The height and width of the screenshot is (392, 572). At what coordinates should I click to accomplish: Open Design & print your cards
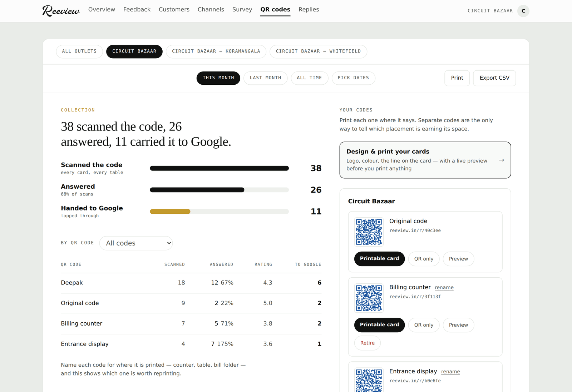coord(425,160)
